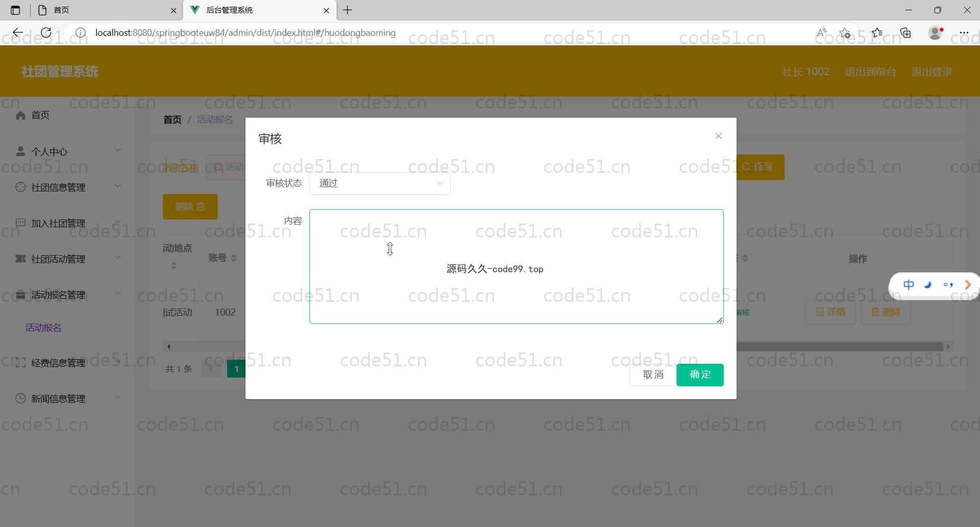The image size is (980, 527).
Task: Toggle IME punctuation icon
Action: (948, 285)
